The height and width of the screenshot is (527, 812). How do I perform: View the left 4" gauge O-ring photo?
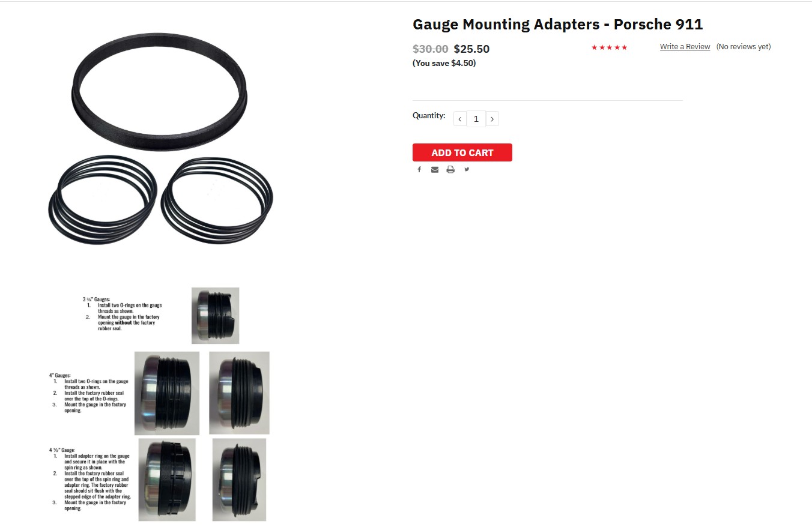pos(167,393)
